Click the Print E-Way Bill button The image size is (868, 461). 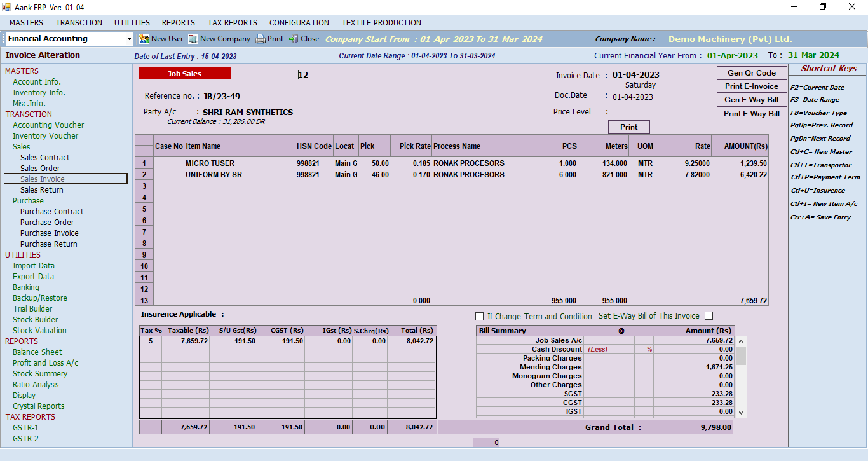coord(752,114)
